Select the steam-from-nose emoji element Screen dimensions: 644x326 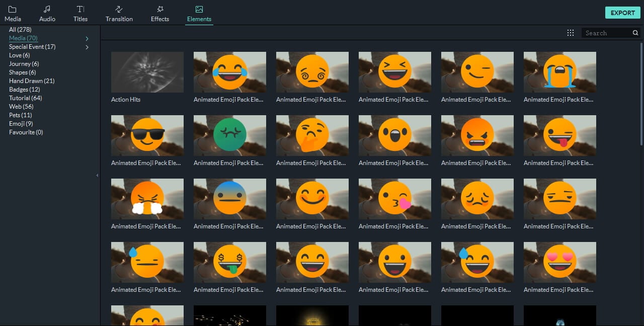coord(147,199)
